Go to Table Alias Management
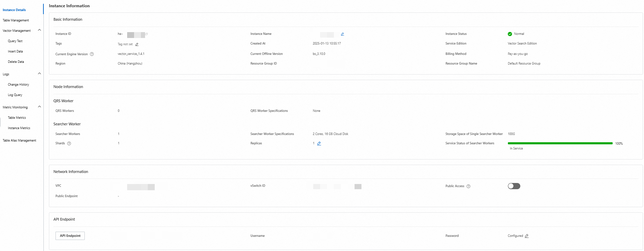Screen dimensions: 644x251 (19, 141)
